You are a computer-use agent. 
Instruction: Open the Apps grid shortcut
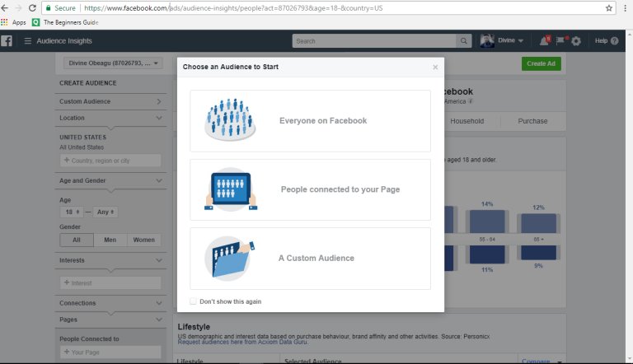13,22
